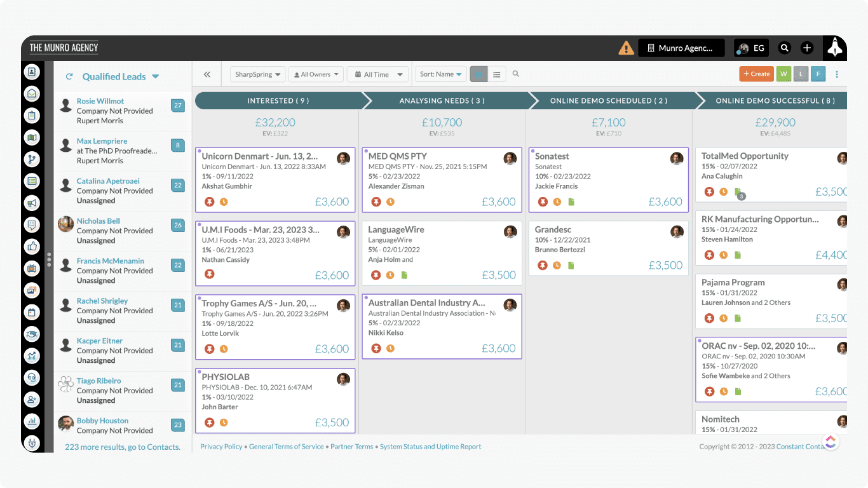Open the All Owners dropdown

316,74
